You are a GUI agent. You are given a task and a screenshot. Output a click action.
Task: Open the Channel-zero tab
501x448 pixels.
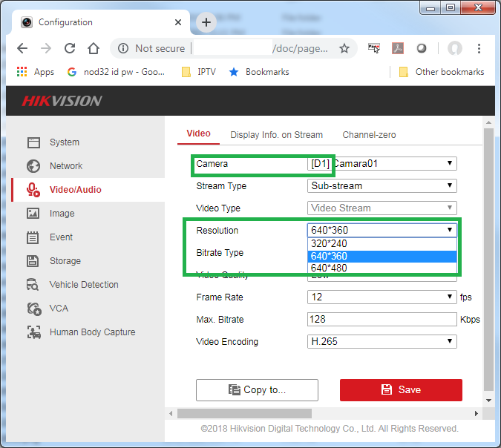pyautogui.click(x=369, y=135)
